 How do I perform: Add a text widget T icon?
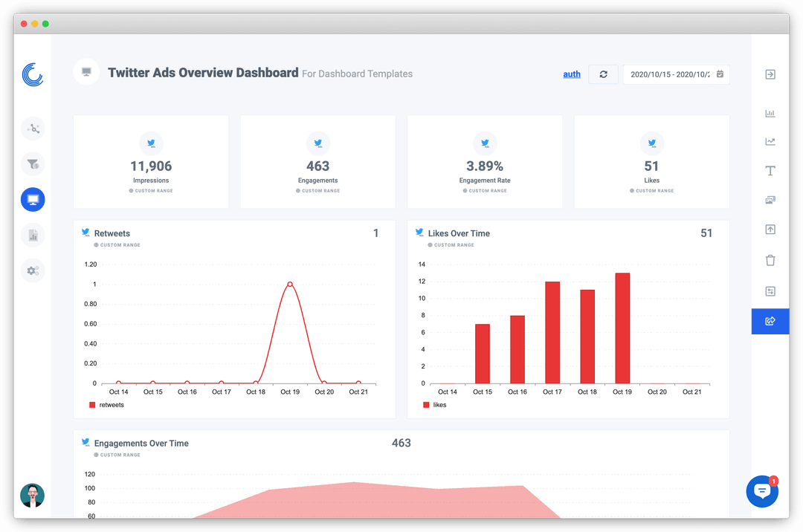[x=770, y=171]
